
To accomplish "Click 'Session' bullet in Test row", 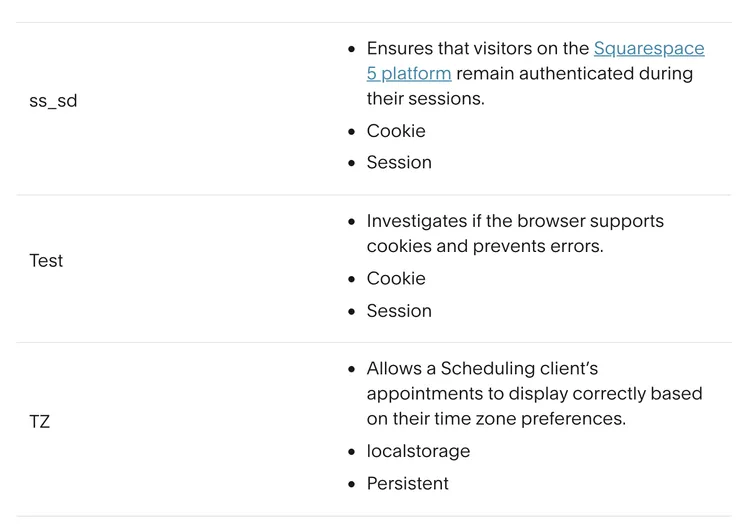I will click(x=399, y=311).
